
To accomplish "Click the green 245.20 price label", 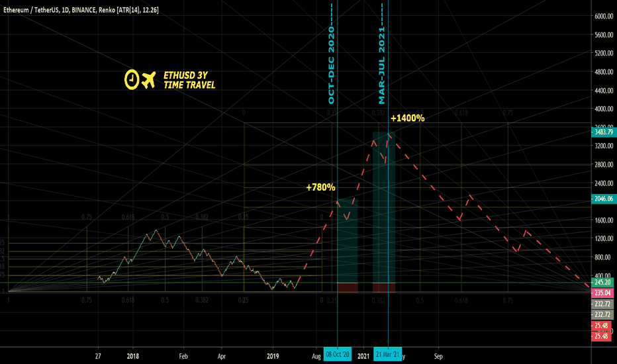I will pos(602,282).
